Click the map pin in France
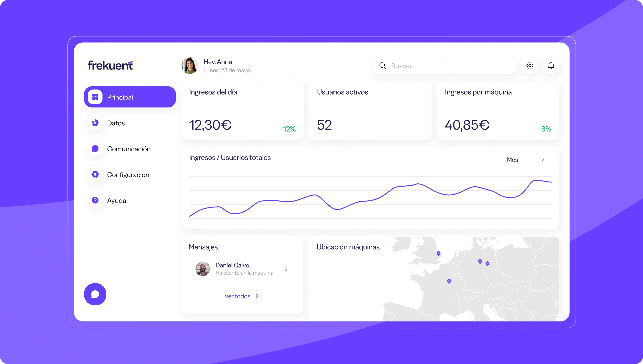Screen dimensions: 643x364 [449, 281]
